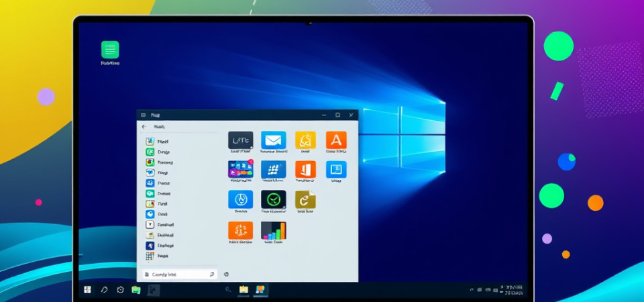
Task: Open the blue tile with a white circular emblem
Action: 241,199
